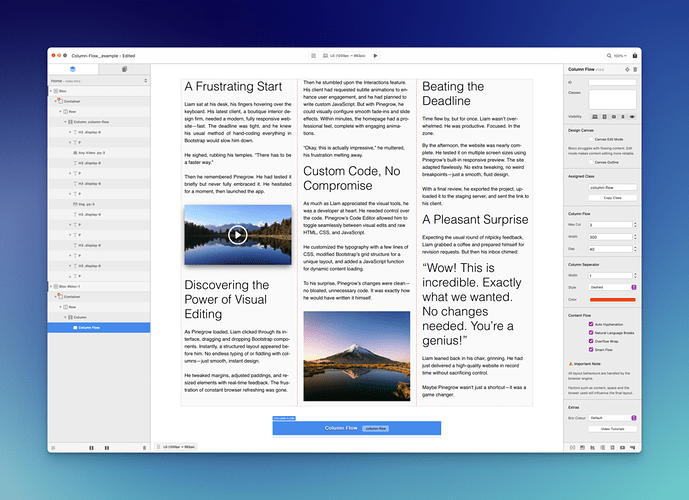Image resolution: width=689 pixels, height=500 pixels.
Task: Open the red separator Color swatch
Action: (611, 298)
